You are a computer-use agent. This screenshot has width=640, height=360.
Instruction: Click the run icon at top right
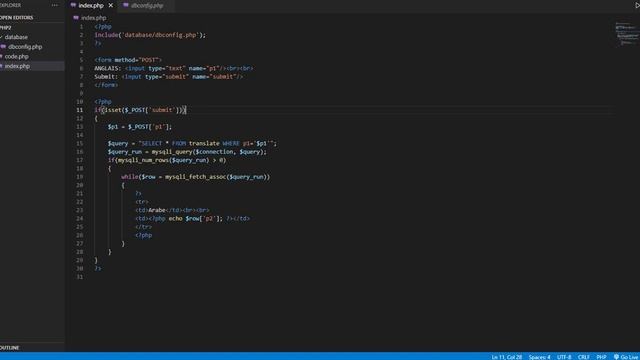click(x=637, y=5)
